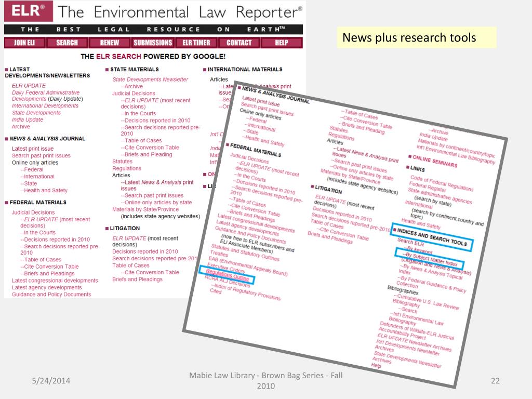532x399 pixels.
Task: Click slide number 22
Action: [495, 381]
